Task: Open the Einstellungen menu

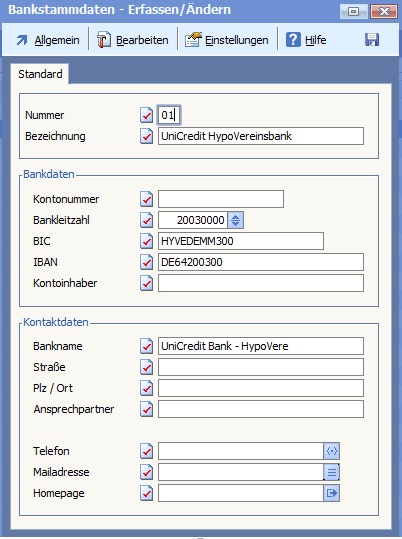Action: (x=227, y=40)
